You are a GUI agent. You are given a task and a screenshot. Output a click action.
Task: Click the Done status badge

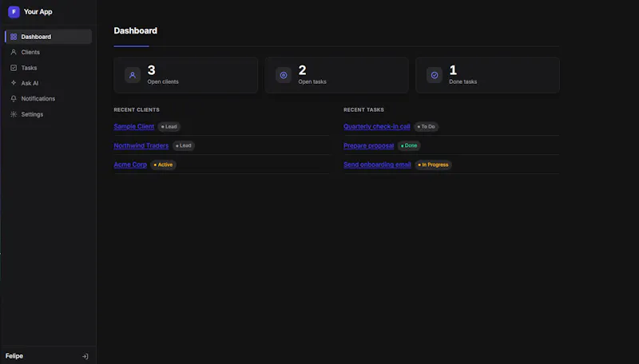[409, 145]
